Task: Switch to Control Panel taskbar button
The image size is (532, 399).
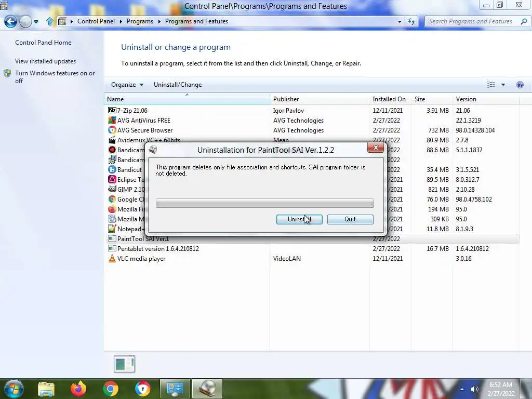Action: (175, 389)
